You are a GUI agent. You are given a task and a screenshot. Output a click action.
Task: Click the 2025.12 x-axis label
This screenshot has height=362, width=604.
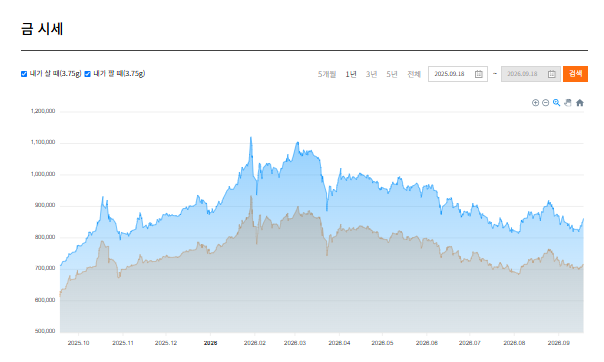(x=166, y=343)
